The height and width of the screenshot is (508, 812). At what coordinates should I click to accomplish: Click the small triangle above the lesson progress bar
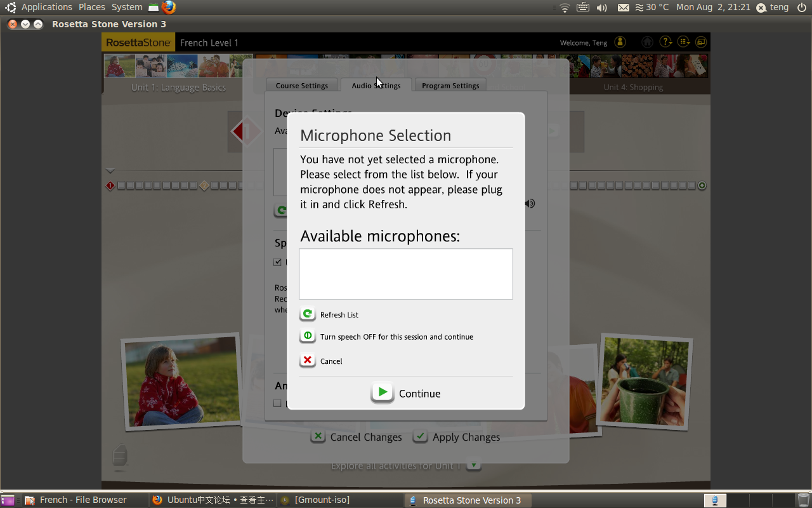click(x=110, y=171)
